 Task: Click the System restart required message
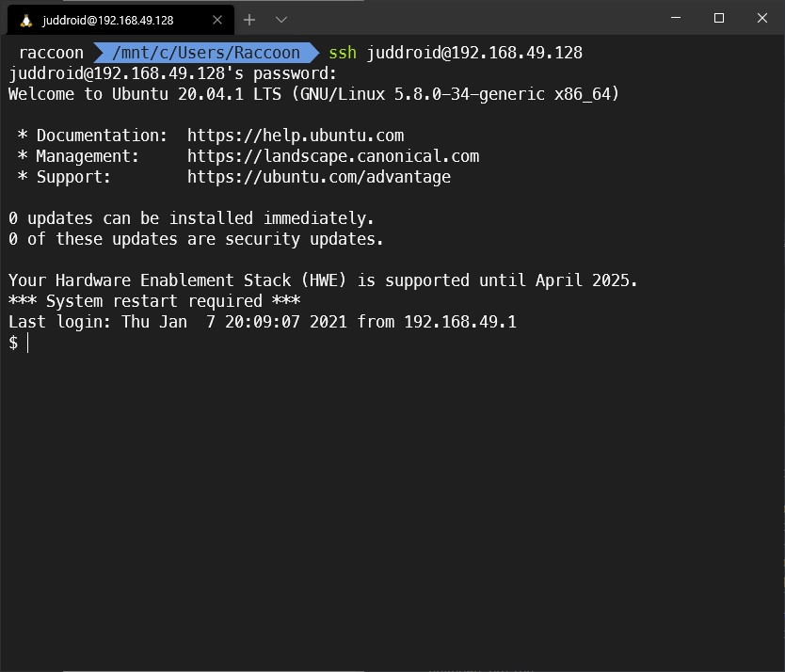pyautogui.click(x=154, y=301)
